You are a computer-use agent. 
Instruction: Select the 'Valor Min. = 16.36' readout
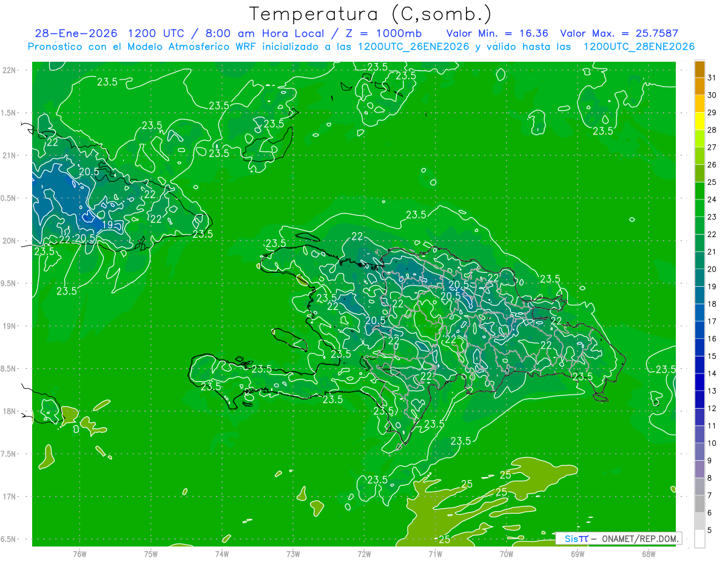pos(498,33)
